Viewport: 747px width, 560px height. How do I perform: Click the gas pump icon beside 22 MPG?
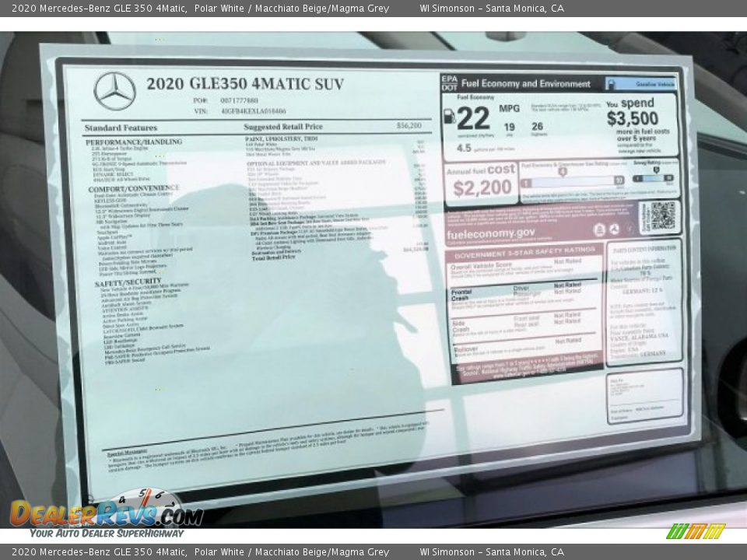[449, 117]
